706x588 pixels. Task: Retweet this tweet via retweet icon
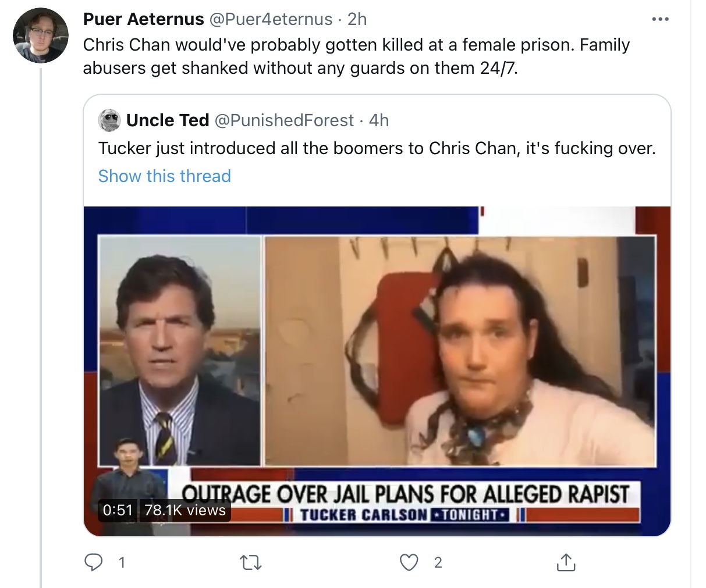click(x=251, y=562)
